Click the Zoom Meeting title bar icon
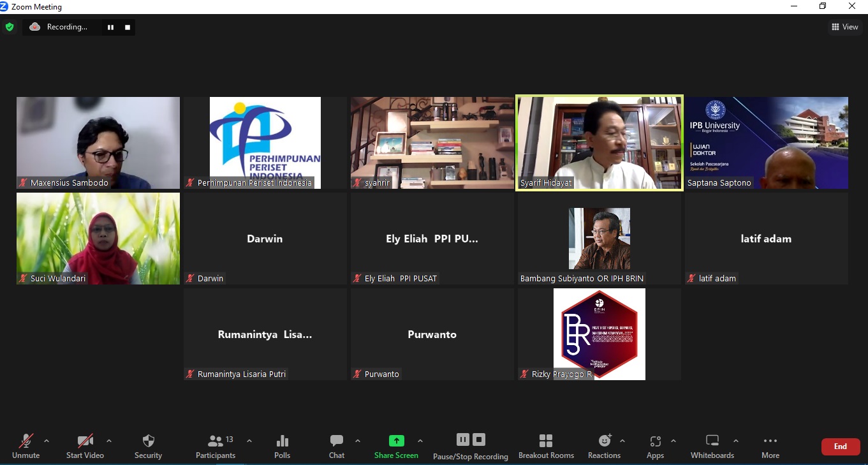The width and height of the screenshot is (868, 465). tap(4, 6)
